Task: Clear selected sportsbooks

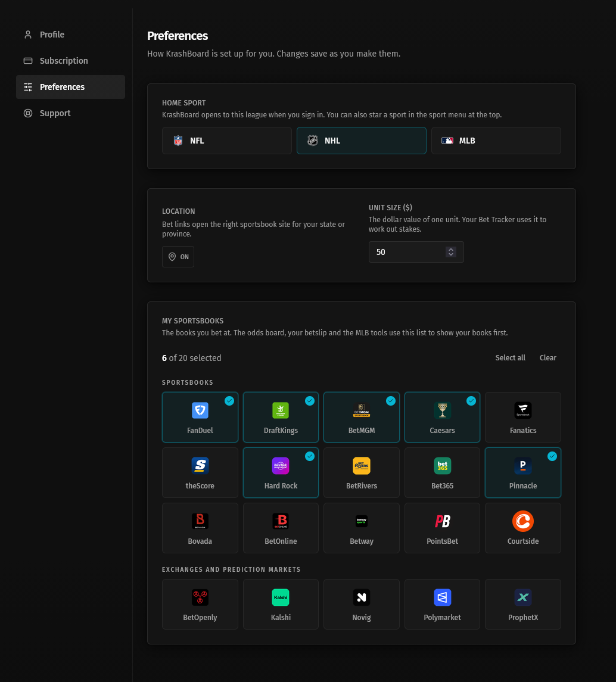Action: [x=547, y=357]
